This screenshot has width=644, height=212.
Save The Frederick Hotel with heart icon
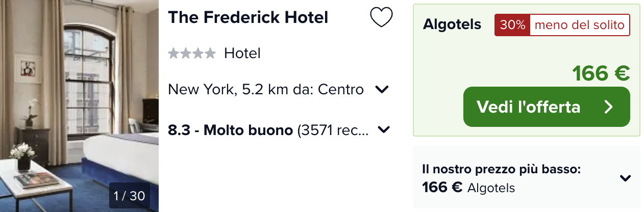click(381, 18)
